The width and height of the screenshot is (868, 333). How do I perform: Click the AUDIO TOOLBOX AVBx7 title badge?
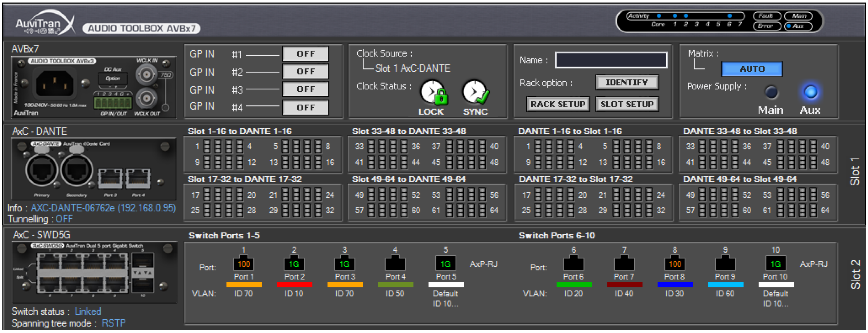[141, 28]
